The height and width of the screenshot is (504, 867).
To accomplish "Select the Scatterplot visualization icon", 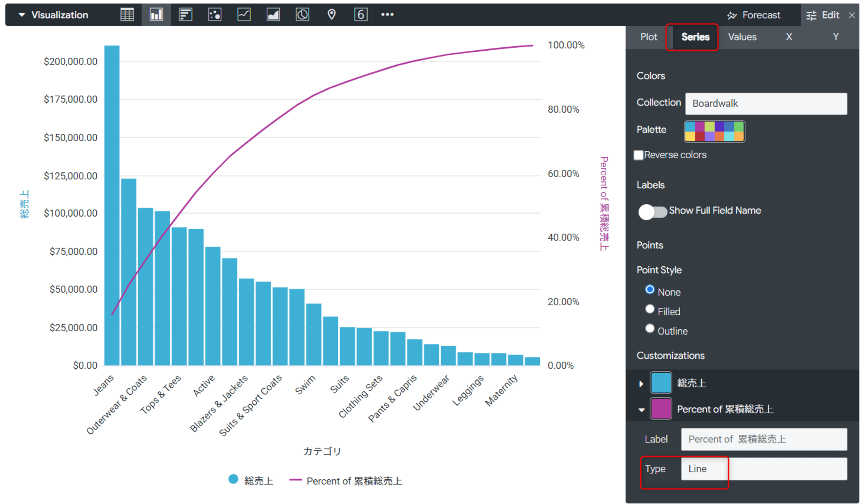I will pos(215,15).
